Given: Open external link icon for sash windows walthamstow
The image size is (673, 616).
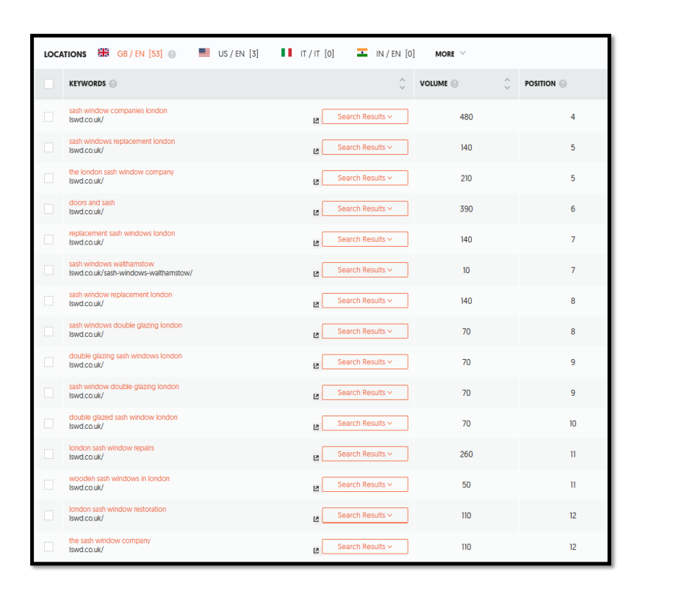Looking at the screenshot, I should coord(316,274).
